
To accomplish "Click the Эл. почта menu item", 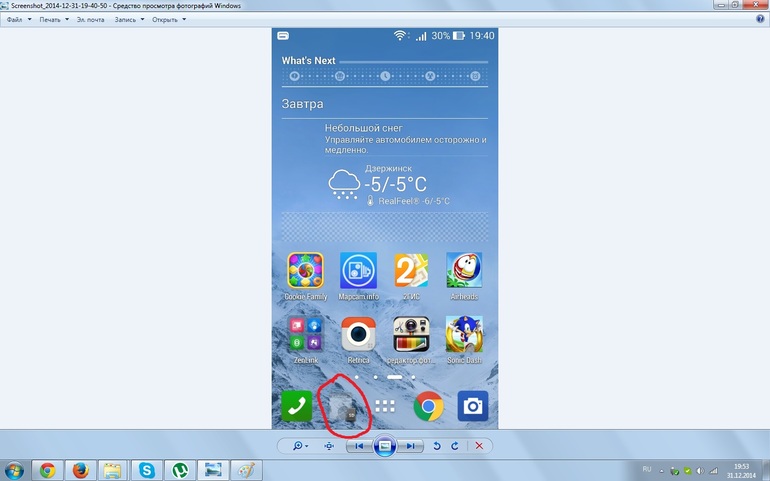I will point(90,19).
